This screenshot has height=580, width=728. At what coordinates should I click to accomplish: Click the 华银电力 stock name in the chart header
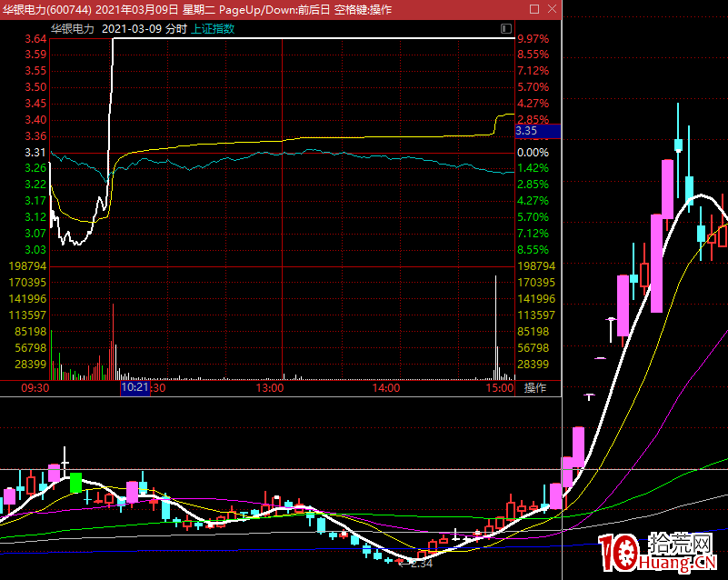(72, 28)
